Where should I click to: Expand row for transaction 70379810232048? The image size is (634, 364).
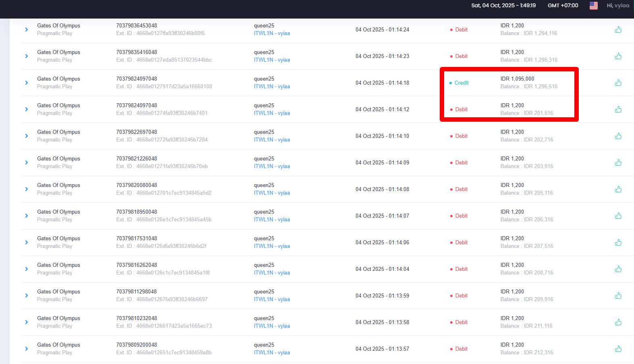[x=27, y=322]
